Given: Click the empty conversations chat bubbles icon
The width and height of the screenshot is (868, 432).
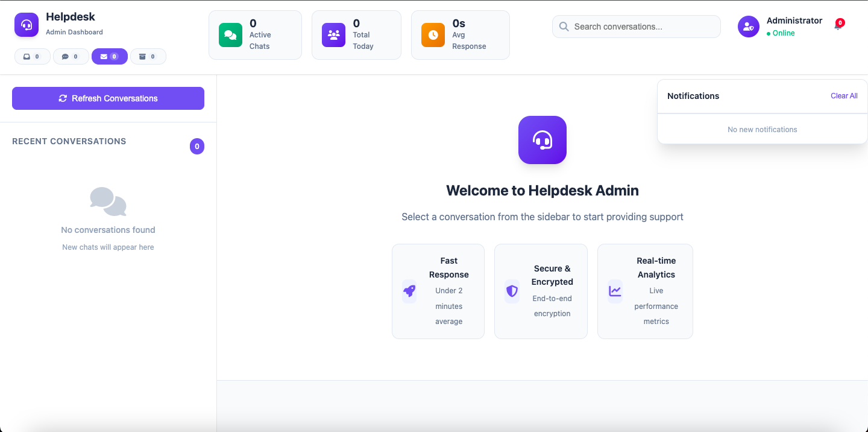Looking at the screenshot, I should pyautogui.click(x=108, y=202).
